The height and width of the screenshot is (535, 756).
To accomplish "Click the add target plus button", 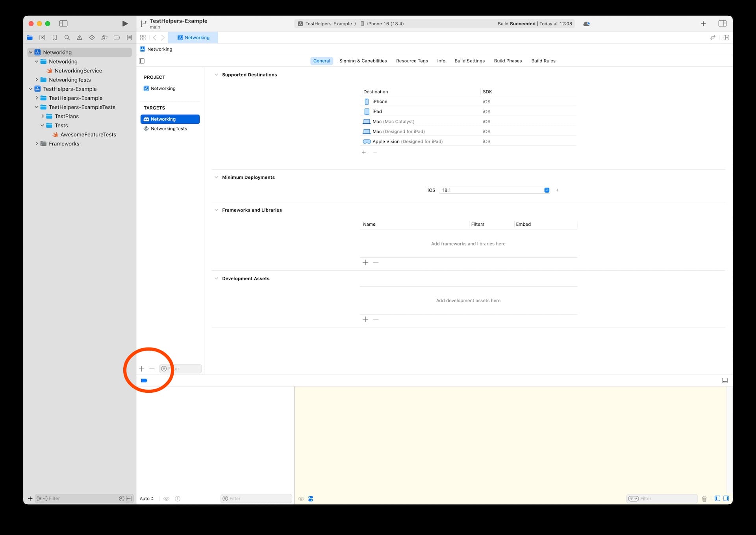I will click(142, 369).
